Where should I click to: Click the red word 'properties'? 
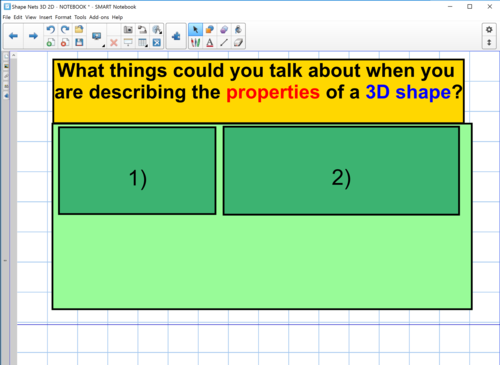273,92
